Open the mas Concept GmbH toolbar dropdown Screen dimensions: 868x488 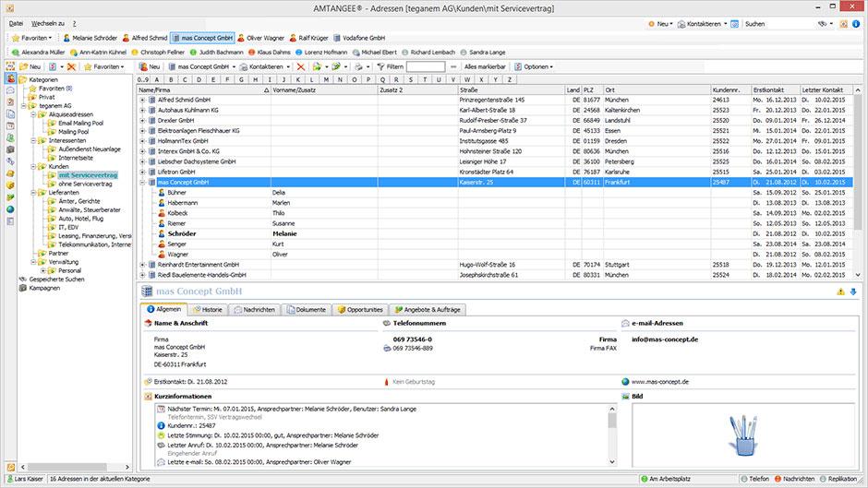pyautogui.click(x=202, y=66)
